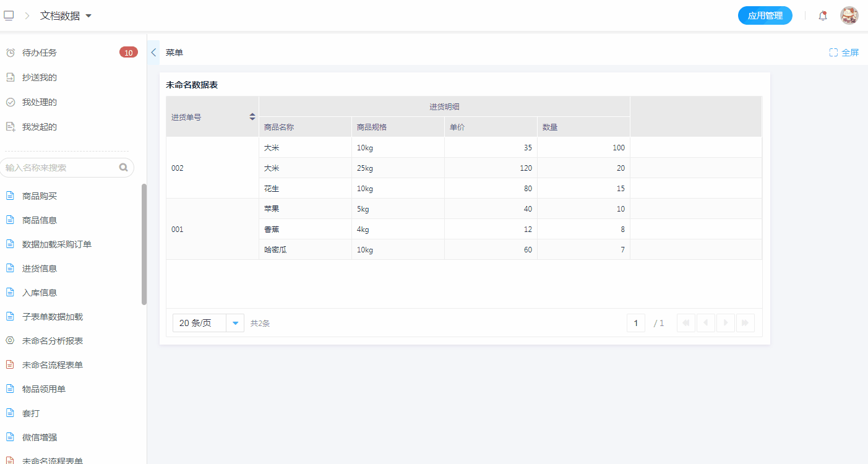
Task: Open 待办任务 in the sidebar
Action: (x=40, y=53)
